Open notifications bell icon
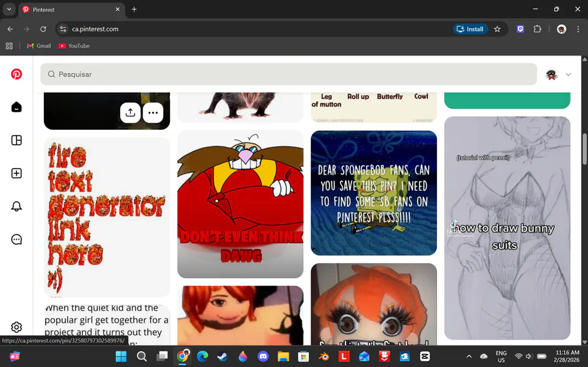 [x=16, y=206]
